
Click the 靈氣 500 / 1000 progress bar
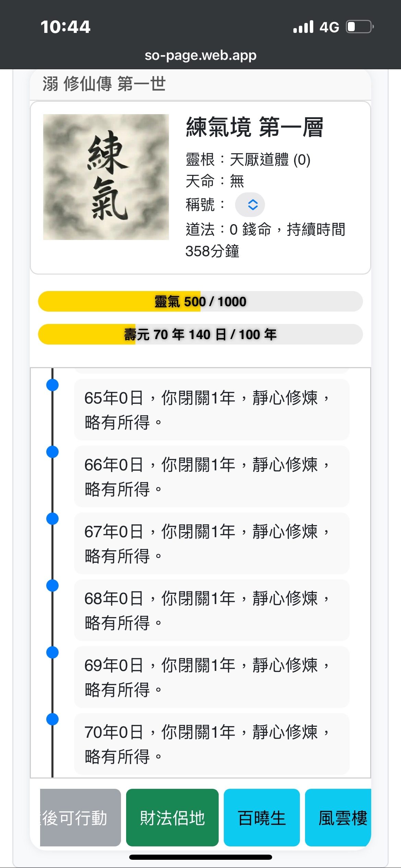pos(200,301)
